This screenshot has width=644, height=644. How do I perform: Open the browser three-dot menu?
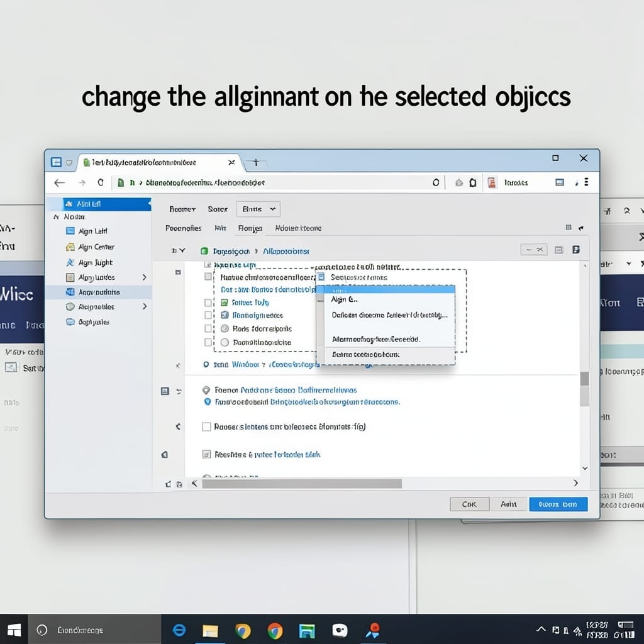pos(587,182)
